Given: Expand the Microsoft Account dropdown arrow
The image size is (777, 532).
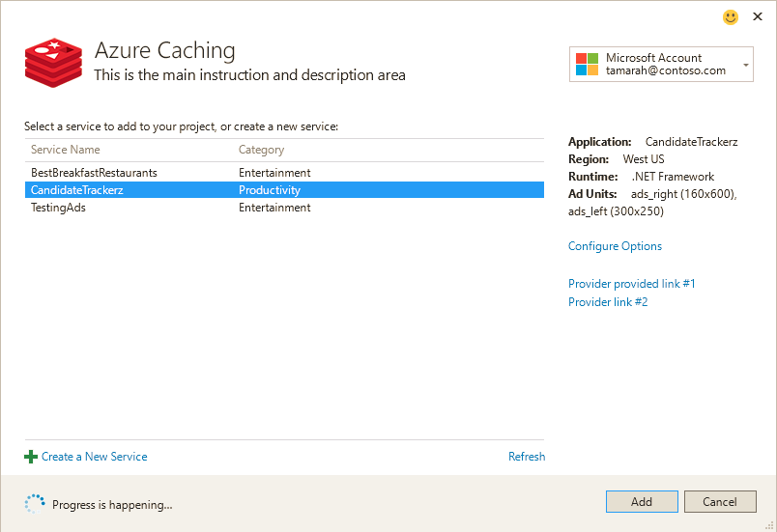Looking at the screenshot, I should (746, 65).
